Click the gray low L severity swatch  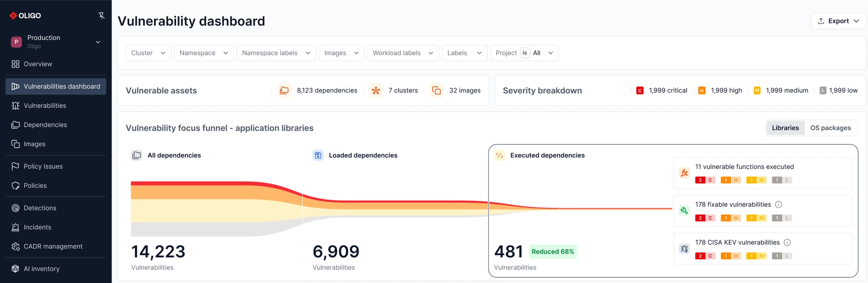coord(823,90)
